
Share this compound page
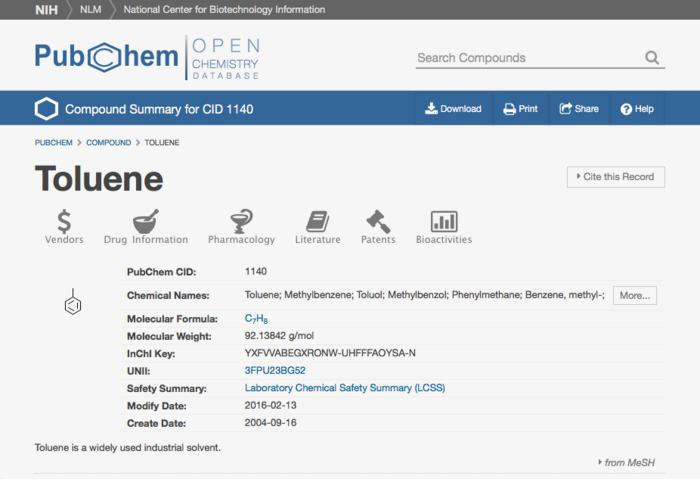[x=579, y=109]
